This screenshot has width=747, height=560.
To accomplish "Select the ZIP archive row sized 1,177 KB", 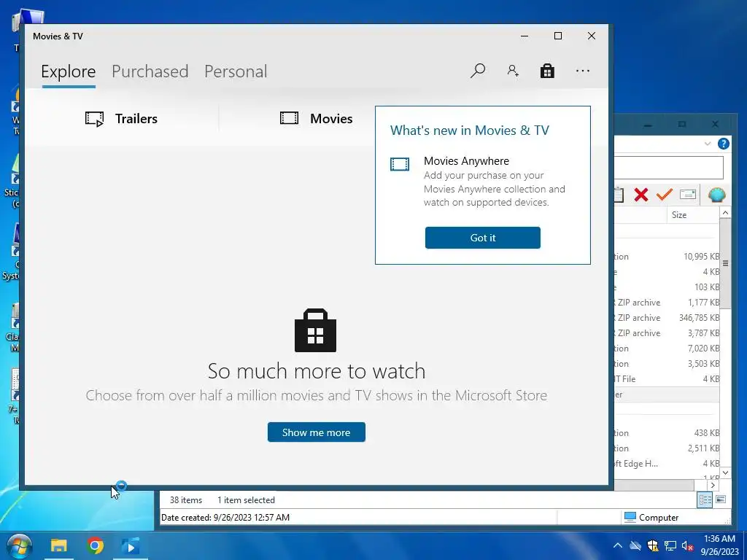I will [667, 303].
